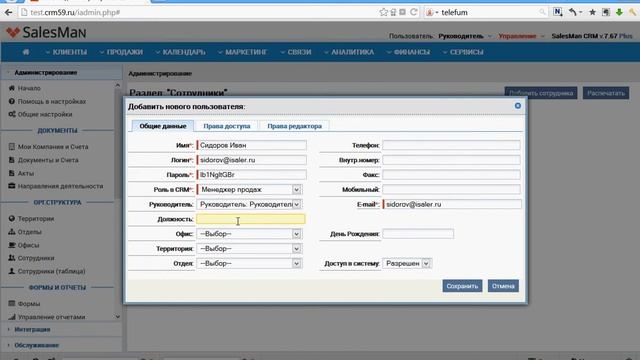The height and width of the screenshot is (360, 640).
Task: Open Мои Компании и Счета
Action: 53,147
